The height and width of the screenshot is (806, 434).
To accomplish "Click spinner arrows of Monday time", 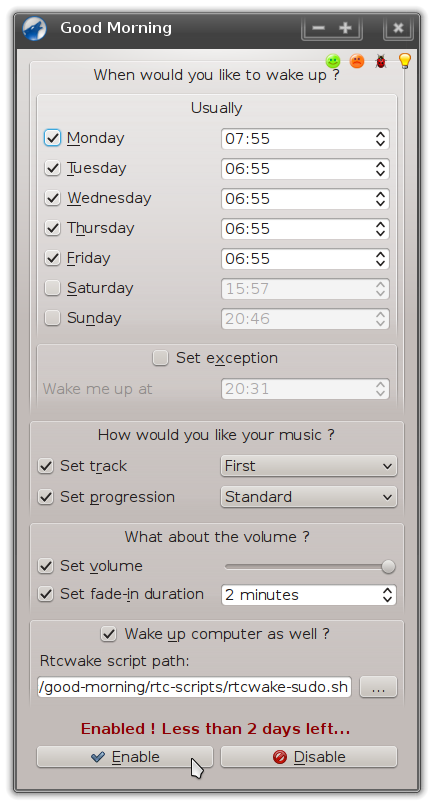I will [x=381, y=139].
